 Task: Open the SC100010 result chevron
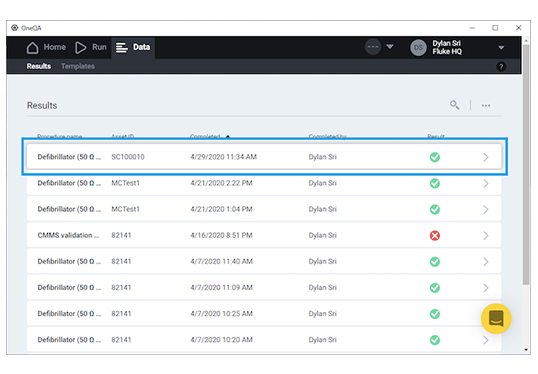[x=486, y=157]
